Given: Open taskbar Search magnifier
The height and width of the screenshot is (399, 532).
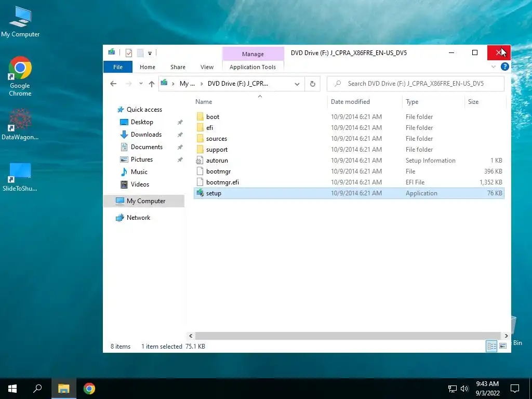Looking at the screenshot, I should tap(37, 389).
